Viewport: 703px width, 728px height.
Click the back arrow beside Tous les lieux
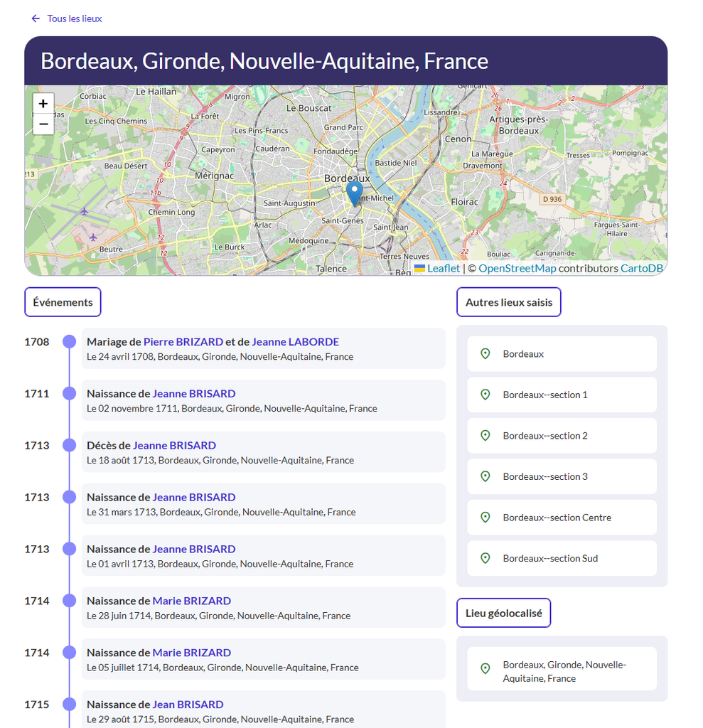click(36, 18)
